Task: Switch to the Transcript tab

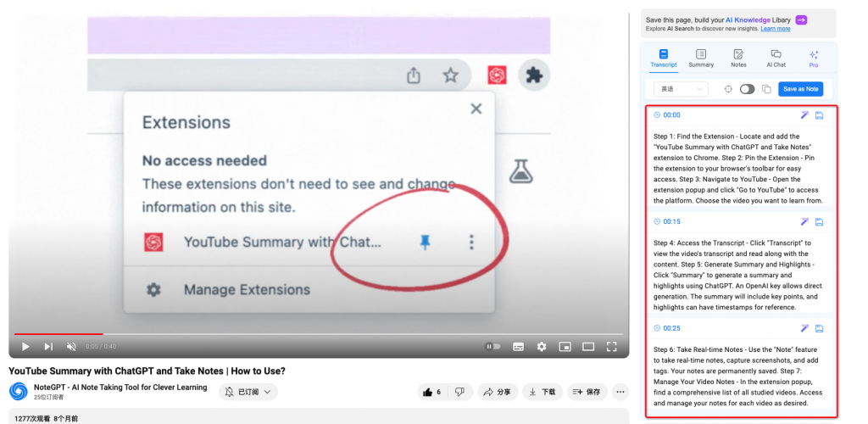Action: click(x=663, y=59)
